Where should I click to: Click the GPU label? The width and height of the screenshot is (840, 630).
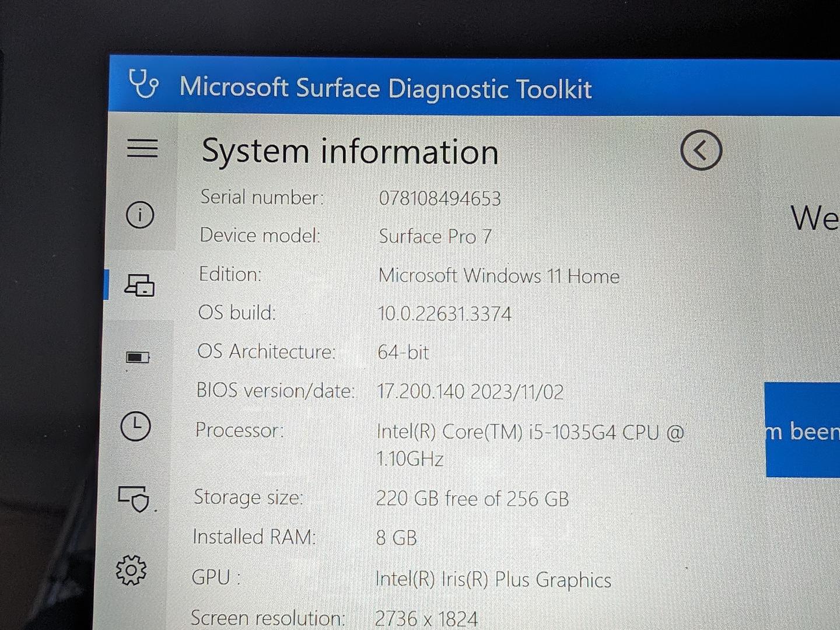tap(216, 577)
